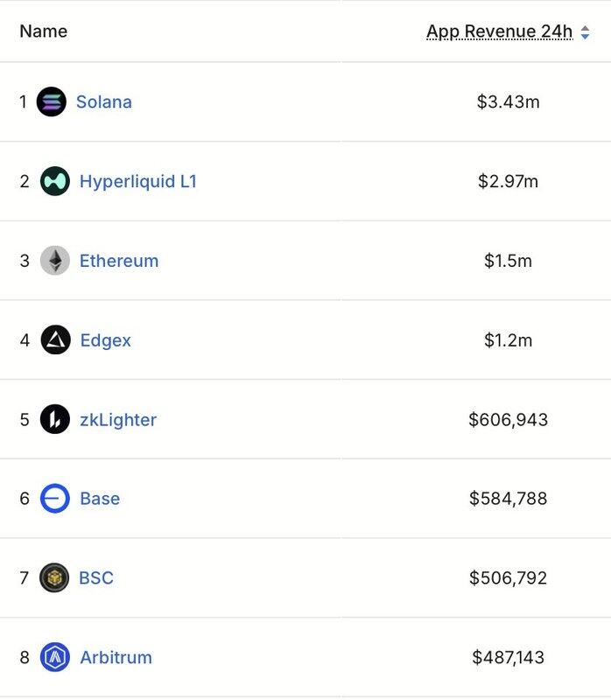
Task: Toggle sort arrows beside App Revenue 24h
Action: pos(586,32)
